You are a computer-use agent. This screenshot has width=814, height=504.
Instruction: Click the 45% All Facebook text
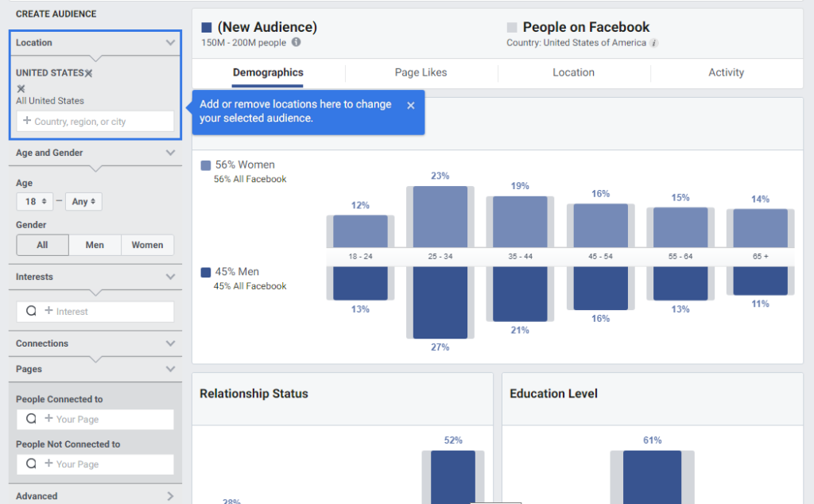(250, 286)
